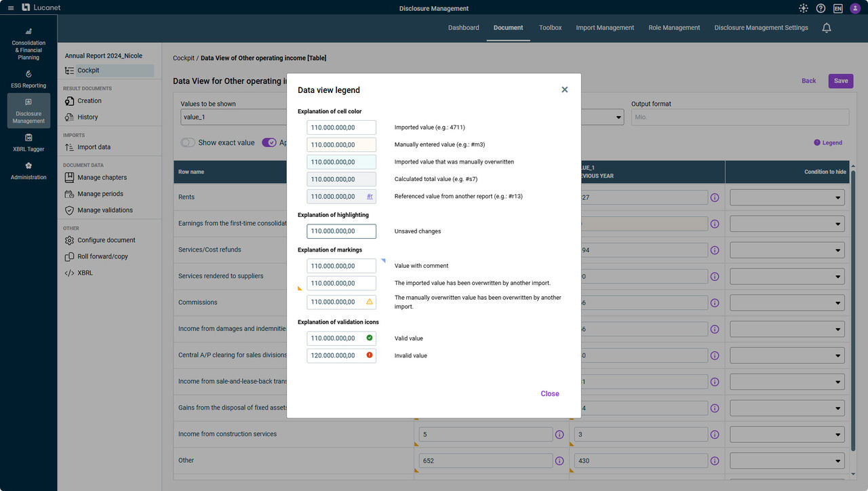The width and height of the screenshot is (868, 491).
Task: Open Condition to hide dropdown for Commissions
Action: coord(787,302)
